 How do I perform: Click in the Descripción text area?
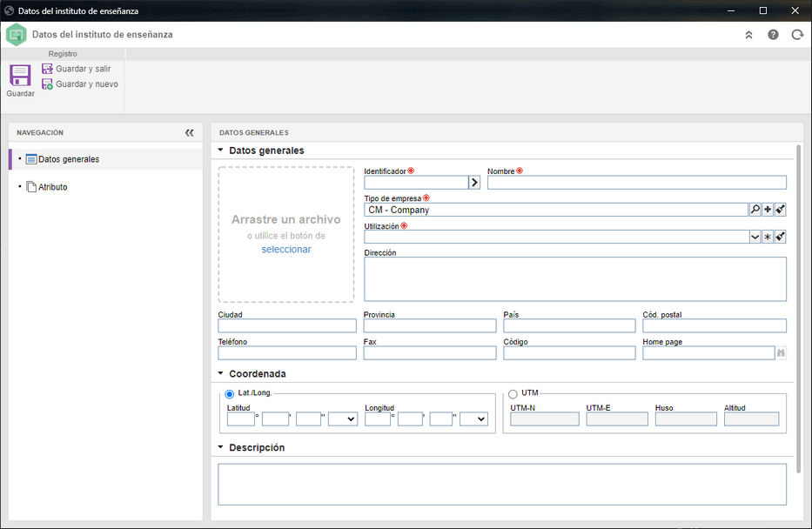coord(502,485)
